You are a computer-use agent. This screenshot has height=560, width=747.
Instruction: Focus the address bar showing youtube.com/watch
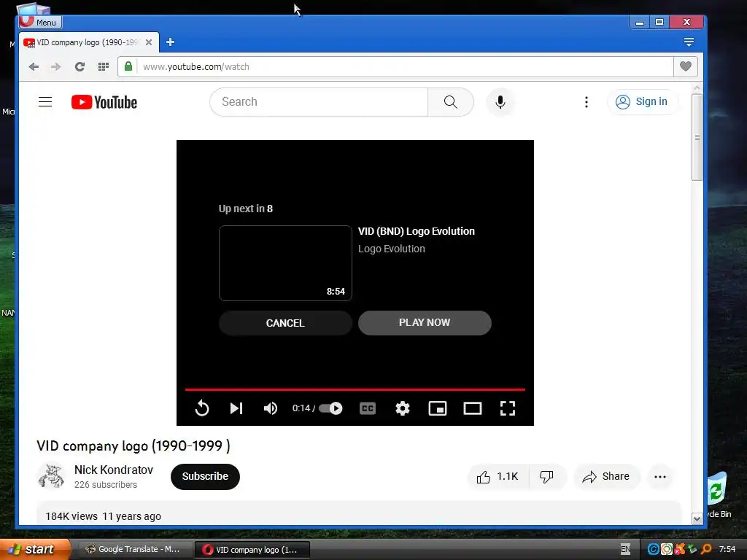(405, 66)
